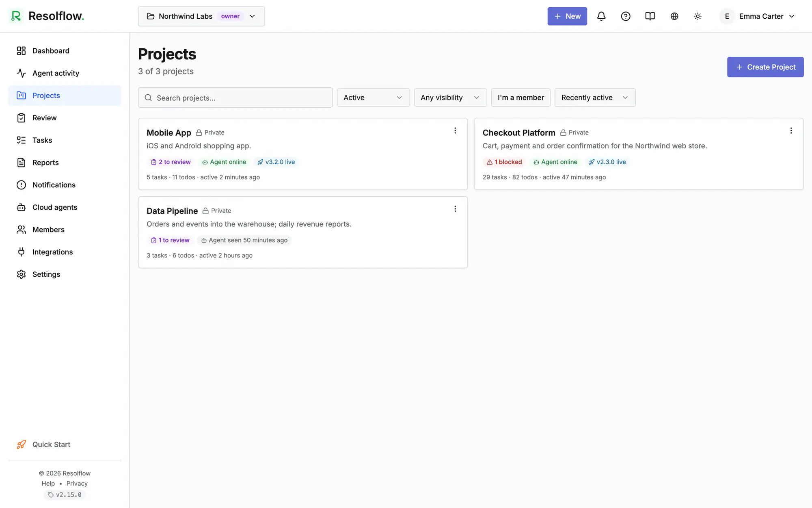Toggle the light/dark theme sun icon

[x=698, y=16]
